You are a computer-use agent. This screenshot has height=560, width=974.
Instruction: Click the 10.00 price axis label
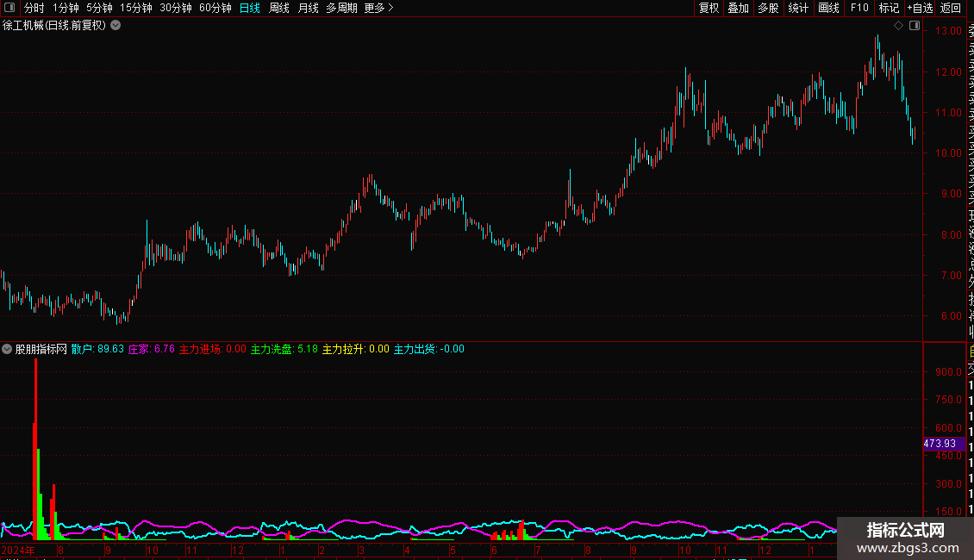point(948,153)
